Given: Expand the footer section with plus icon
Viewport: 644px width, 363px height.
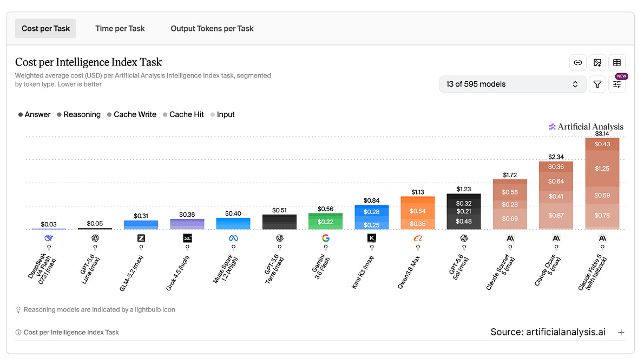Looking at the screenshot, I should 621,332.
